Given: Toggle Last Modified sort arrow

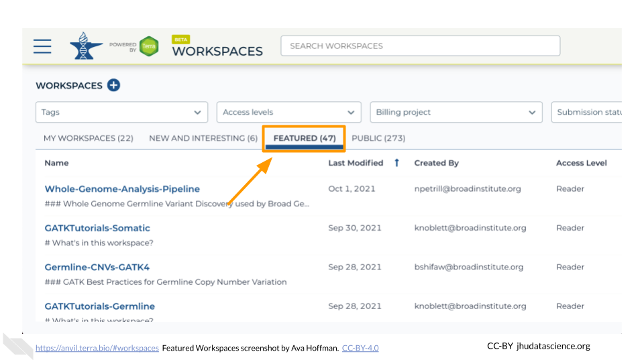Looking at the screenshot, I should tap(396, 163).
